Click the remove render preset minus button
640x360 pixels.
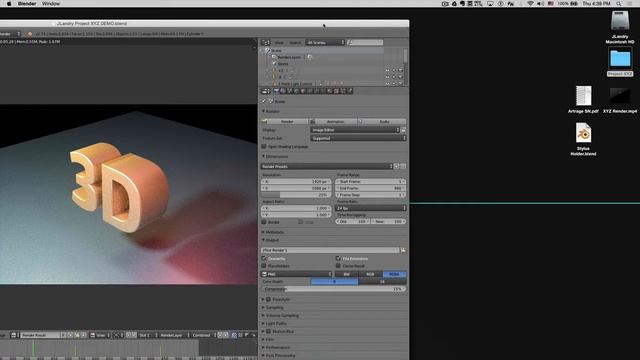click(403, 167)
